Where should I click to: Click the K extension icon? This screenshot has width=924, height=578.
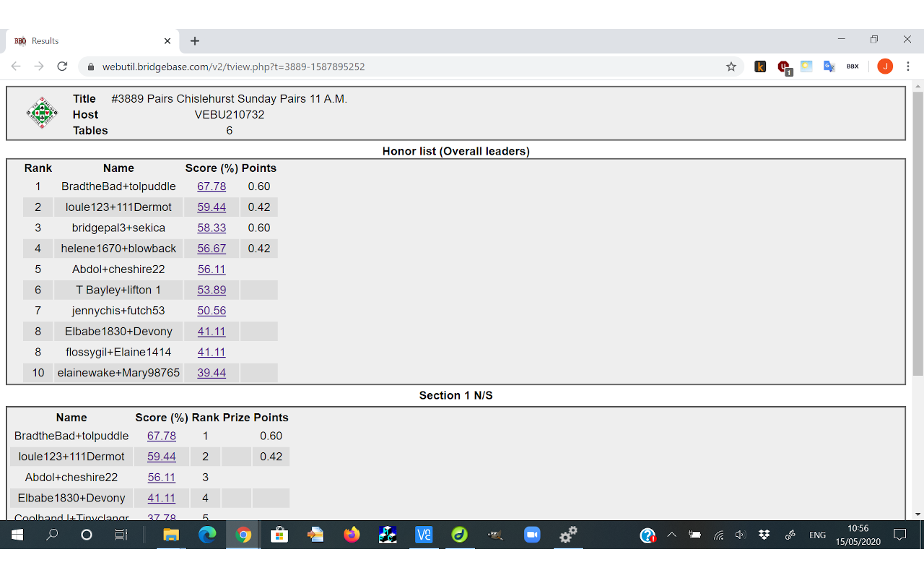pos(760,66)
